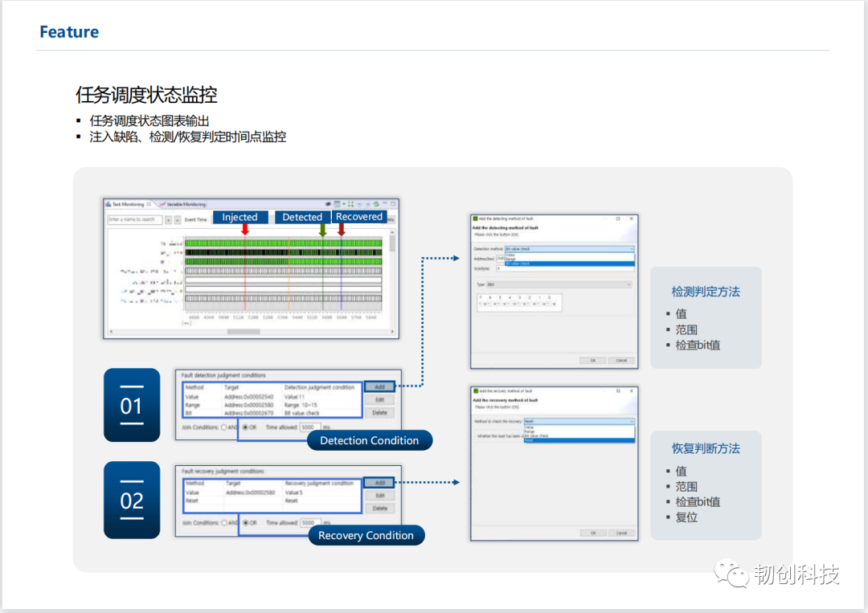The height and width of the screenshot is (613, 868).
Task: Select the zoom in icon on Task Monitoring panel
Action: coord(359,203)
